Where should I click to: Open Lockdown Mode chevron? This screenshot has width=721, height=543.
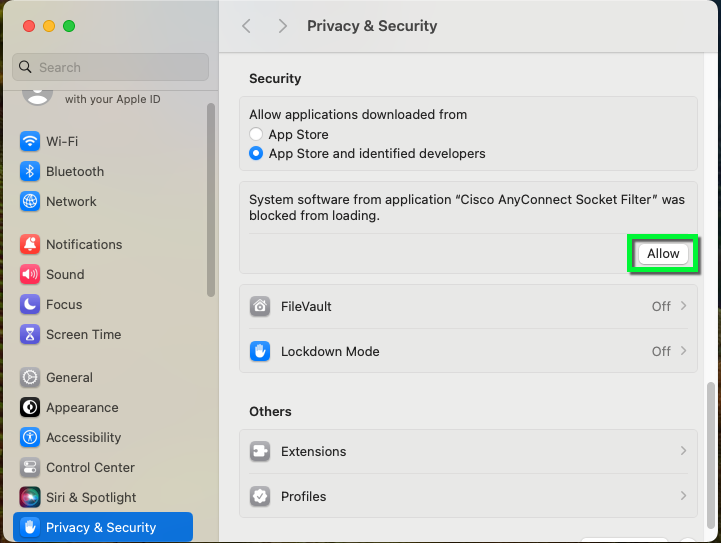coord(683,351)
